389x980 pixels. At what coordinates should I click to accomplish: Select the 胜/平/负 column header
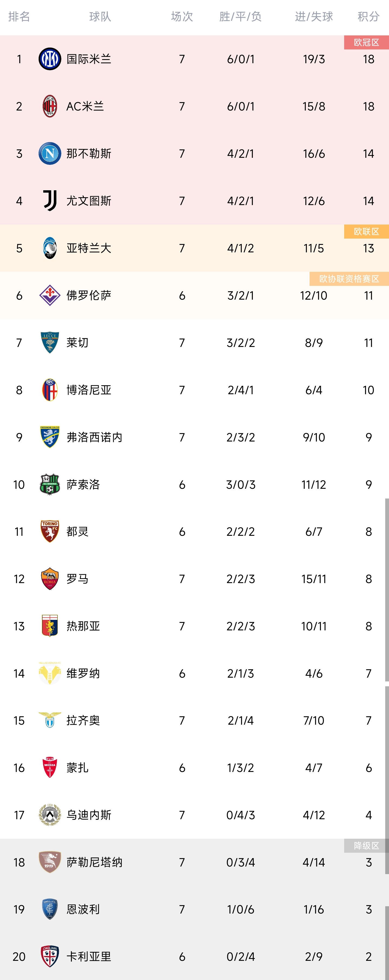point(240,16)
